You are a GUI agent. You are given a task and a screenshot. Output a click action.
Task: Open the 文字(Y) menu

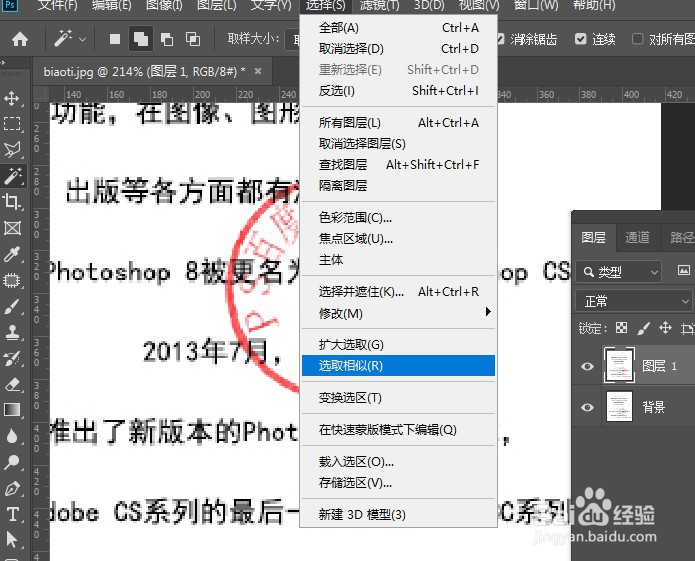pos(271,5)
